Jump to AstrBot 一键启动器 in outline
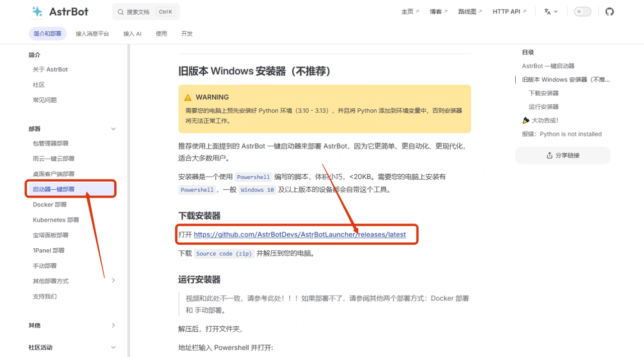This screenshot has height=357, width=644. click(548, 66)
